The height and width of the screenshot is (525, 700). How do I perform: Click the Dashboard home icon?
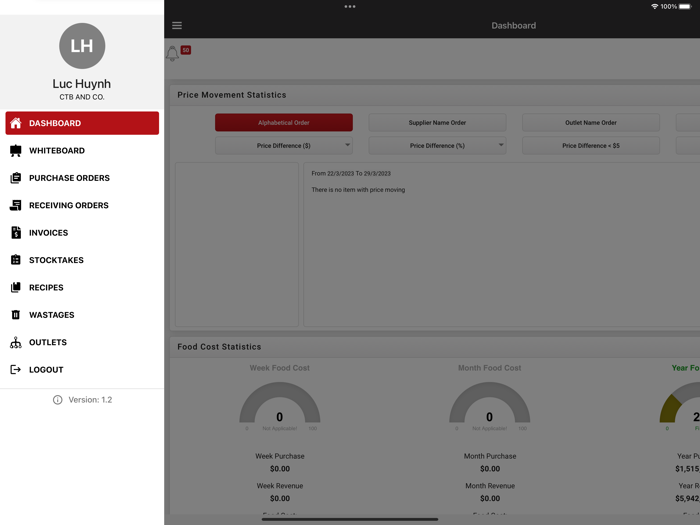click(x=16, y=123)
